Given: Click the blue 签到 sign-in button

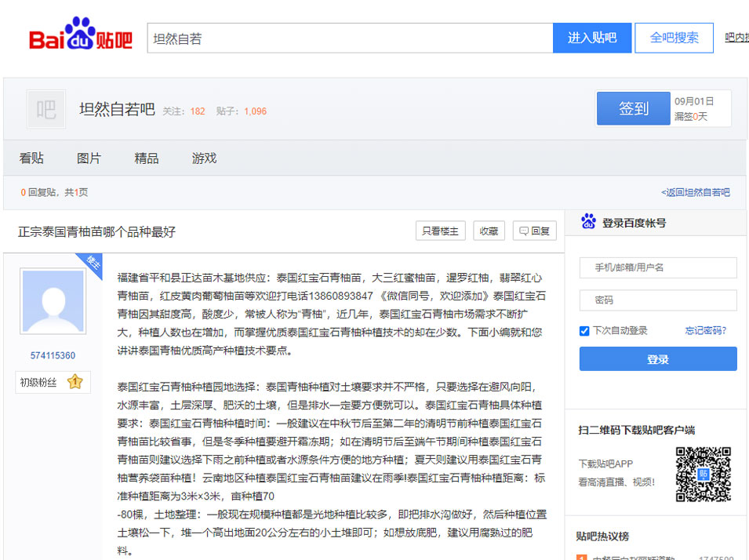Looking at the screenshot, I should tap(634, 108).
